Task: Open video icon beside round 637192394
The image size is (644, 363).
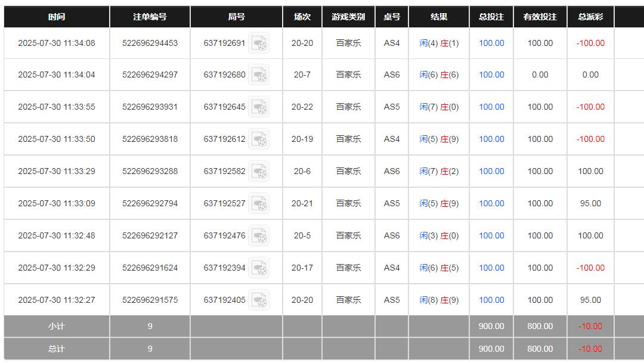Action: tap(259, 268)
